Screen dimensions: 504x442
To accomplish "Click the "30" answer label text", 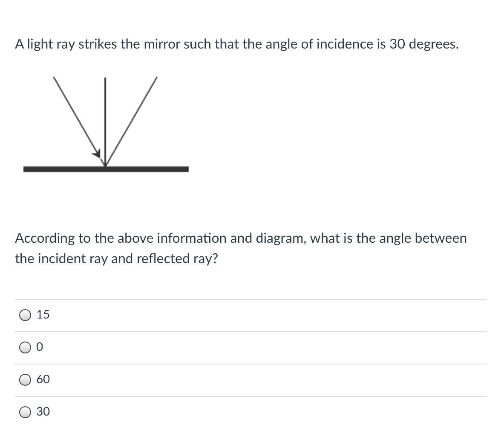I will [43, 412].
